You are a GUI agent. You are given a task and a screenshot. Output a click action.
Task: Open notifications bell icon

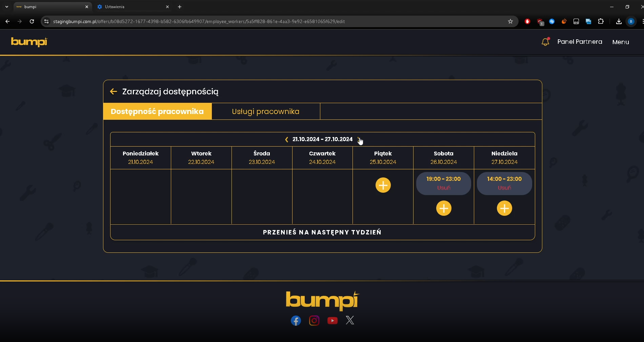545,42
